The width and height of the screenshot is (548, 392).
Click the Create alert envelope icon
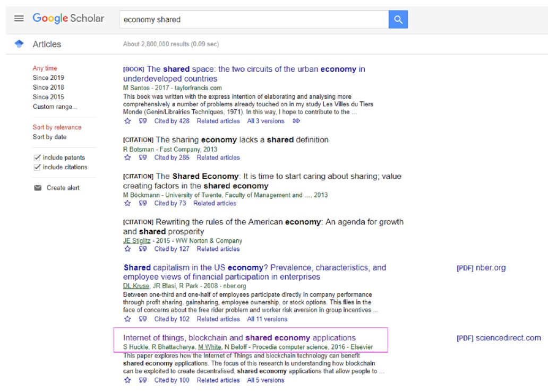[x=38, y=188]
